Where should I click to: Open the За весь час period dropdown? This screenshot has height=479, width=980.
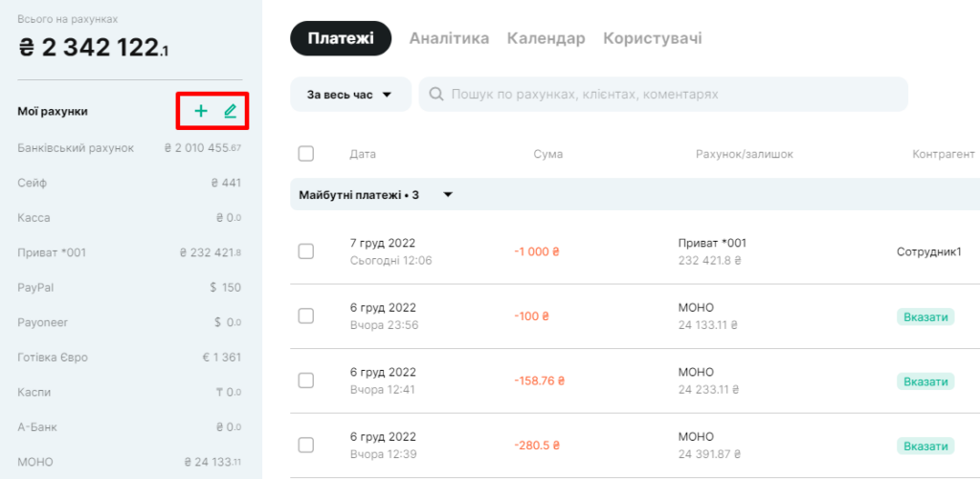pos(350,95)
